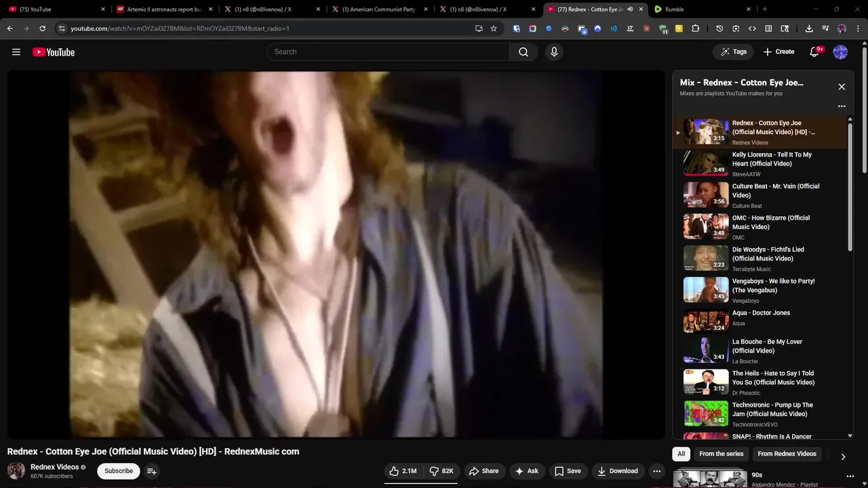Select the current Rednex - Cotton Eye Joe playlist item
This screenshot has height=488, width=868.
759,132
